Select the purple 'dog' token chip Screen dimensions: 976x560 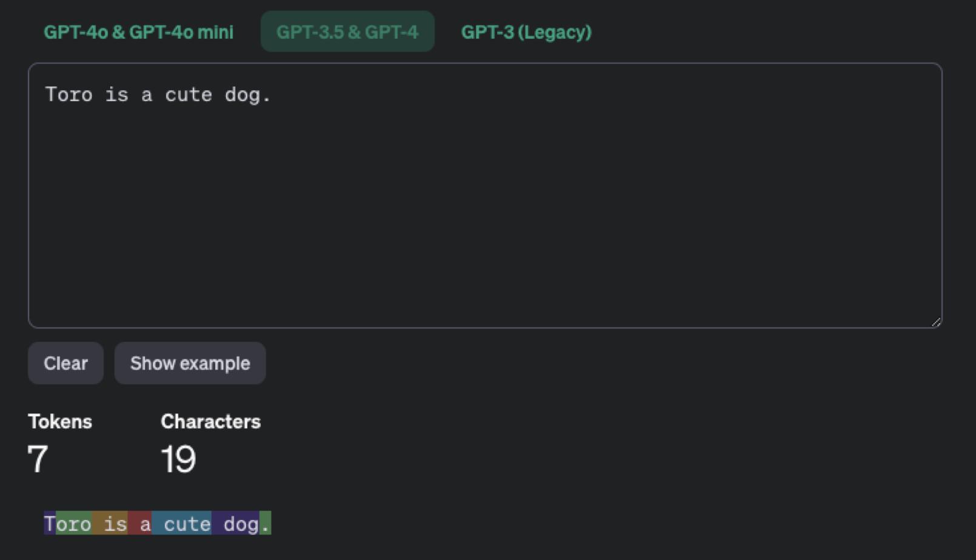tap(235, 523)
